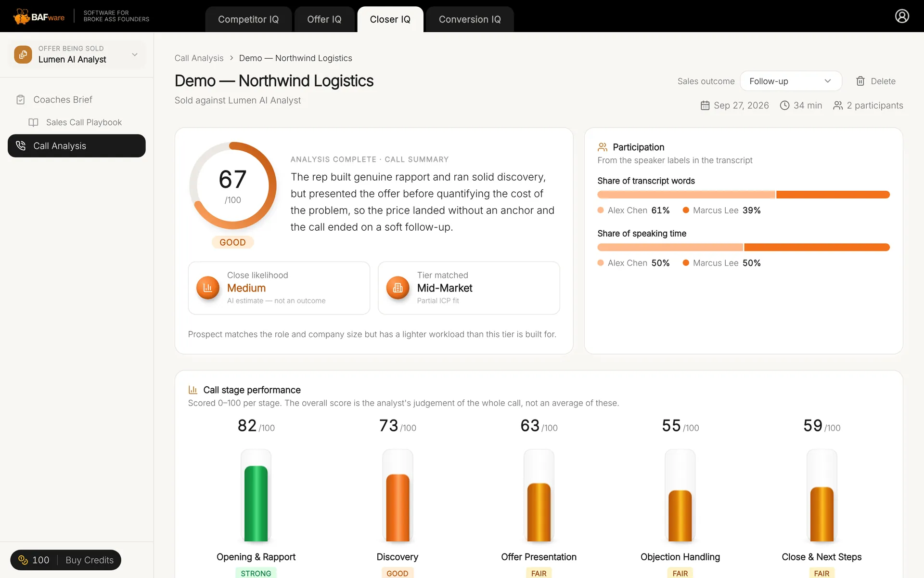Screen dimensions: 924x578
Task: Click the 82/100 stage score
Action: [x=256, y=426]
